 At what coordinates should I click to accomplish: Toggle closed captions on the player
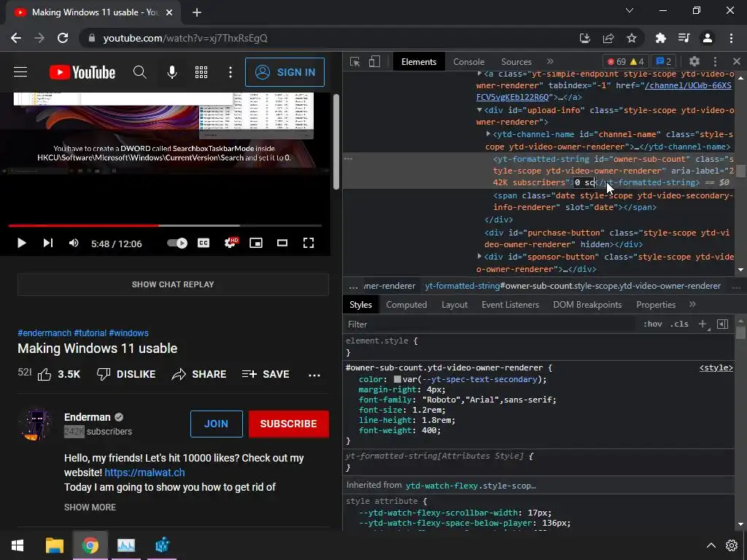204,244
